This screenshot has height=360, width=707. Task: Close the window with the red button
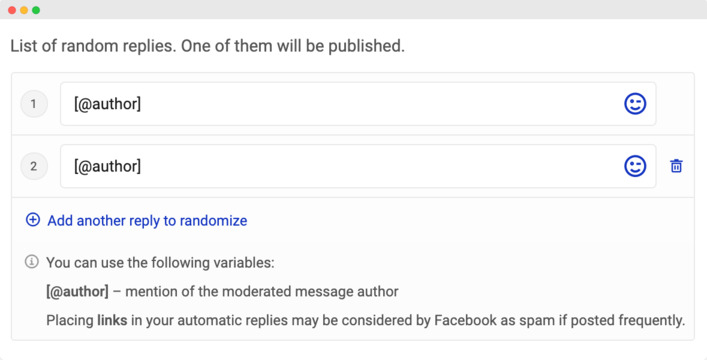tap(12, 10)
